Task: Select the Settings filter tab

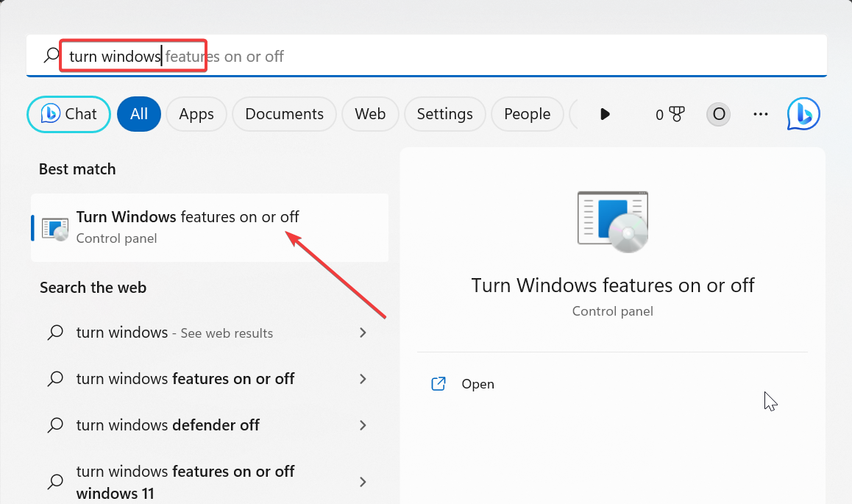Action: [444, 114]
